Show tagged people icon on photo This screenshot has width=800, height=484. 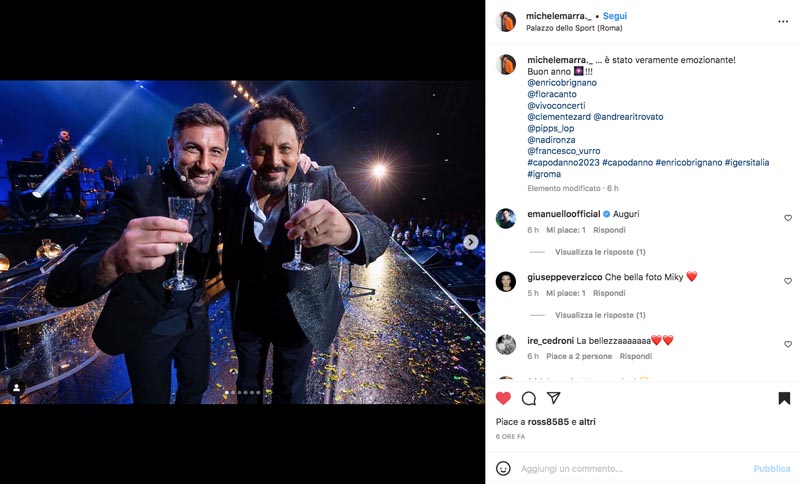16,388
